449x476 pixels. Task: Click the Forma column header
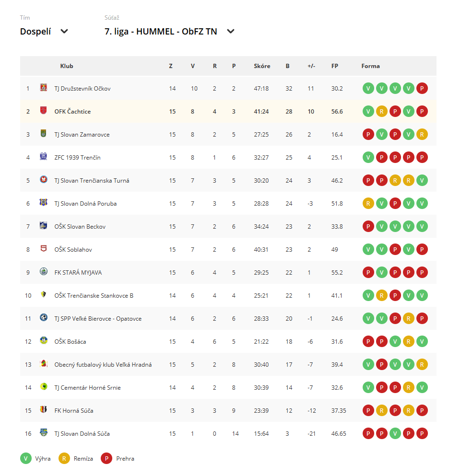370,66
